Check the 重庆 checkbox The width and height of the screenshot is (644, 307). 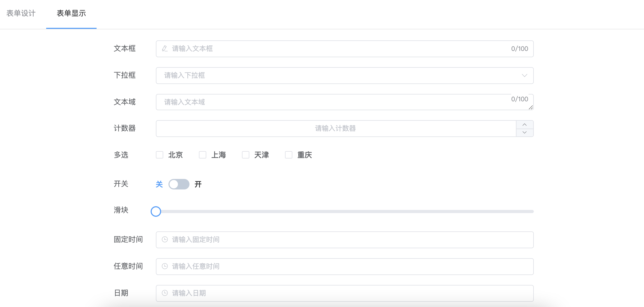click(289, 155)
